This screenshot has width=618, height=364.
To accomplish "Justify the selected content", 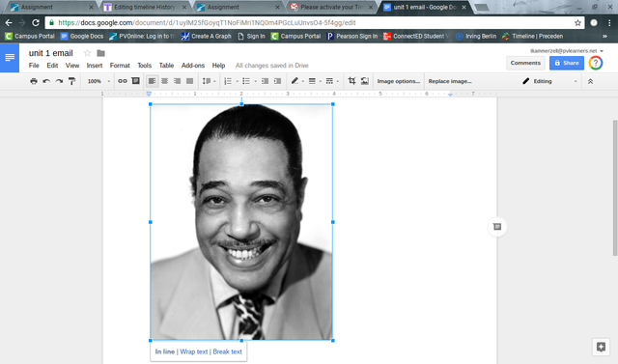I will (x=189, y=81).
